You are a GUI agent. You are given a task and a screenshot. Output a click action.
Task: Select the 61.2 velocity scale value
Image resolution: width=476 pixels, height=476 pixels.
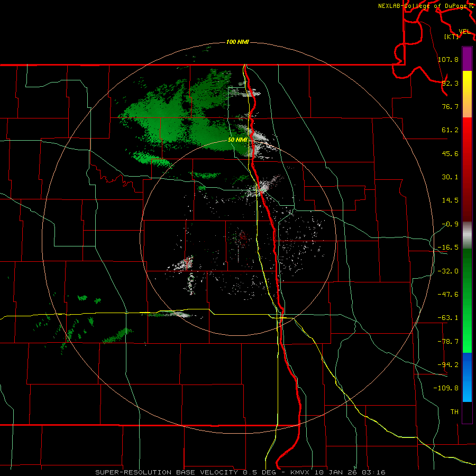coord(450,130)
